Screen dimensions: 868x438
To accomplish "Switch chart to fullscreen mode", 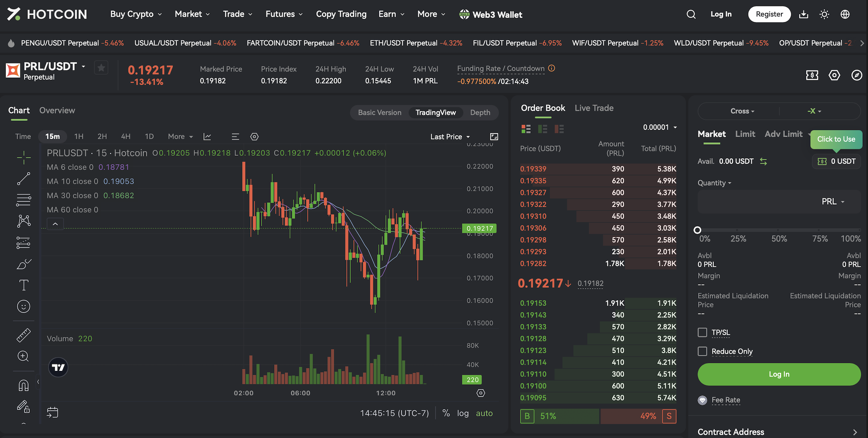I will [494, 137].
